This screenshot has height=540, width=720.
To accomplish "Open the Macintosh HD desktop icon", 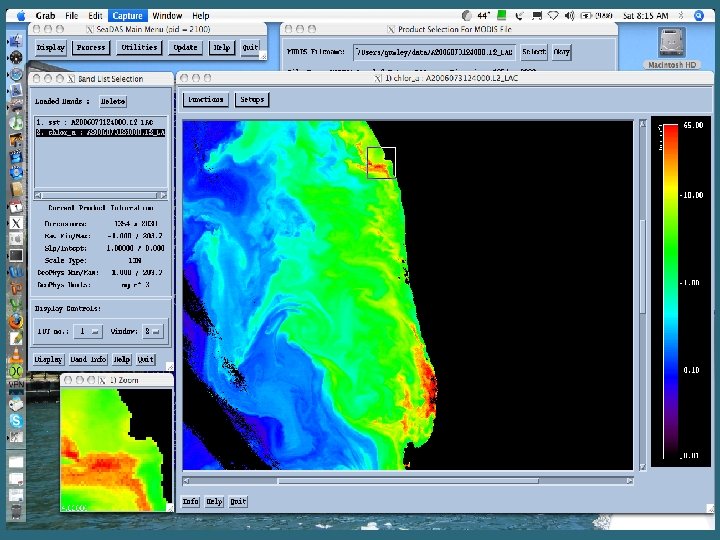I will click(672, 48).
